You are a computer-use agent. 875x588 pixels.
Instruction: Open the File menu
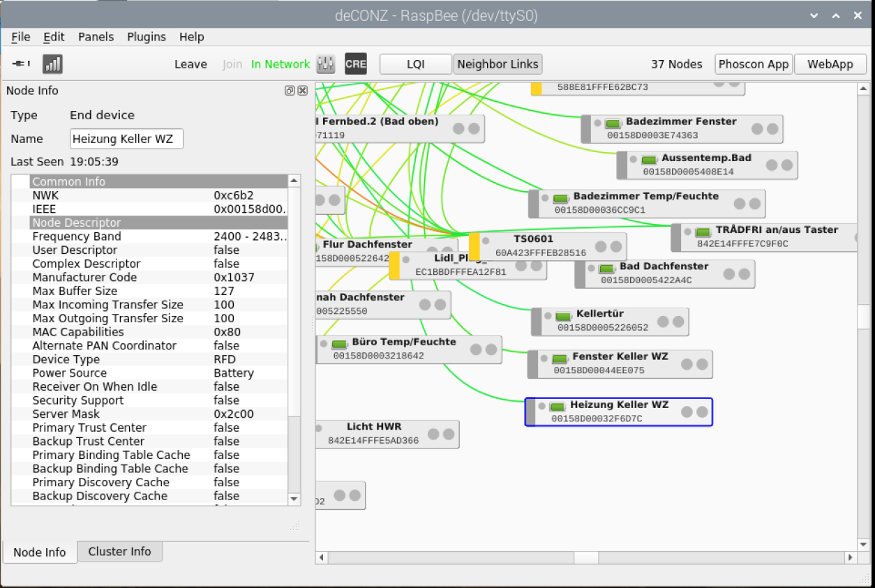tap(21, 37)
